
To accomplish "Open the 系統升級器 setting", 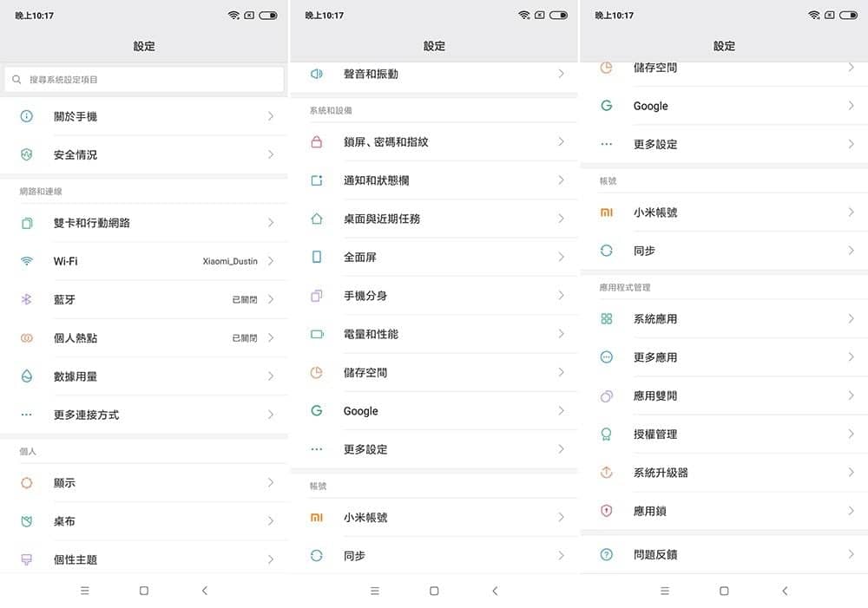I will point(724,473).
